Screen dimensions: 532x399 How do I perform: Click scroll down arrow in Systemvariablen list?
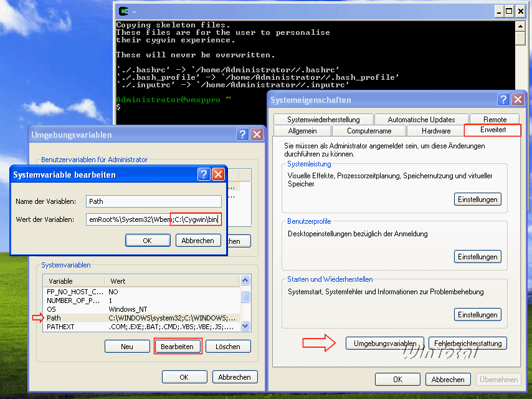click(245, 326)
